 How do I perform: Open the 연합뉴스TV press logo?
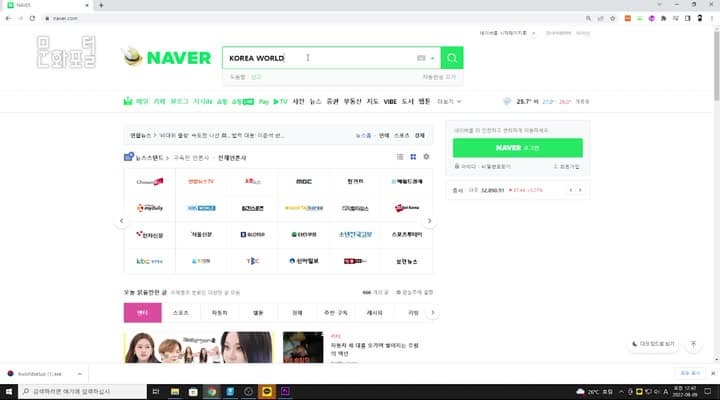pos(201,181)
